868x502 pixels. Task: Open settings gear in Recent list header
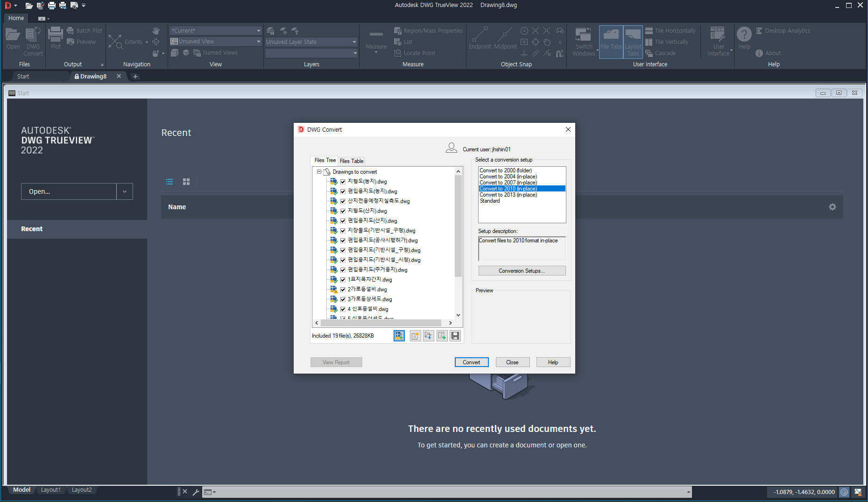pos(833,207)
